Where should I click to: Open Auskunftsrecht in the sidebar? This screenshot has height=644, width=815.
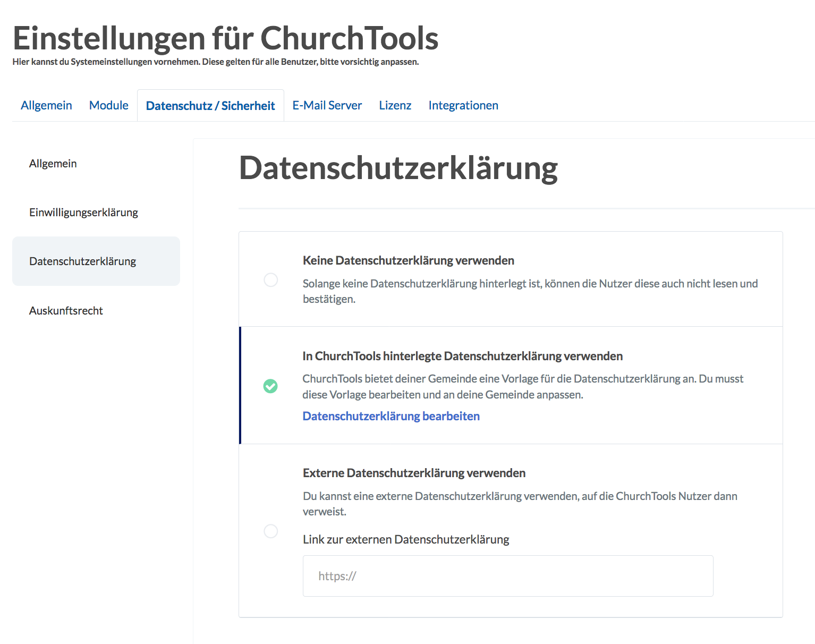click(96, 311)
